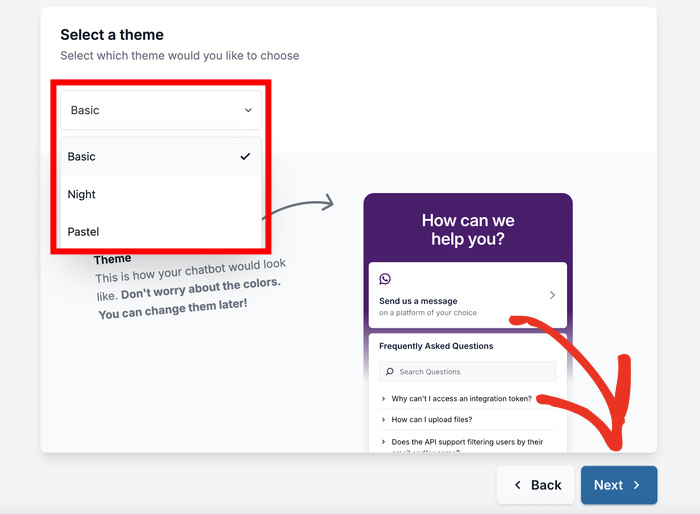The height and width of the screenshot is (514, 700).
Task: Click the checkmark icon beside Basic option
Action: (x=245, y=157)
